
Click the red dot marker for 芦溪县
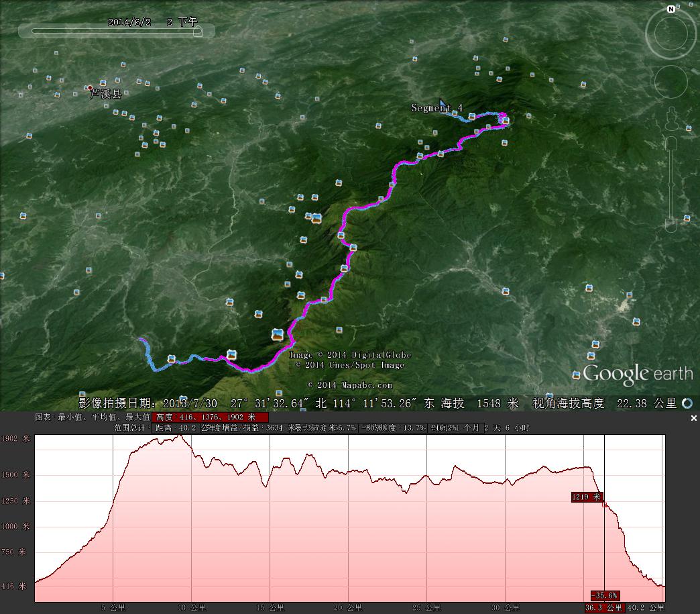click(x=89, y=87)
